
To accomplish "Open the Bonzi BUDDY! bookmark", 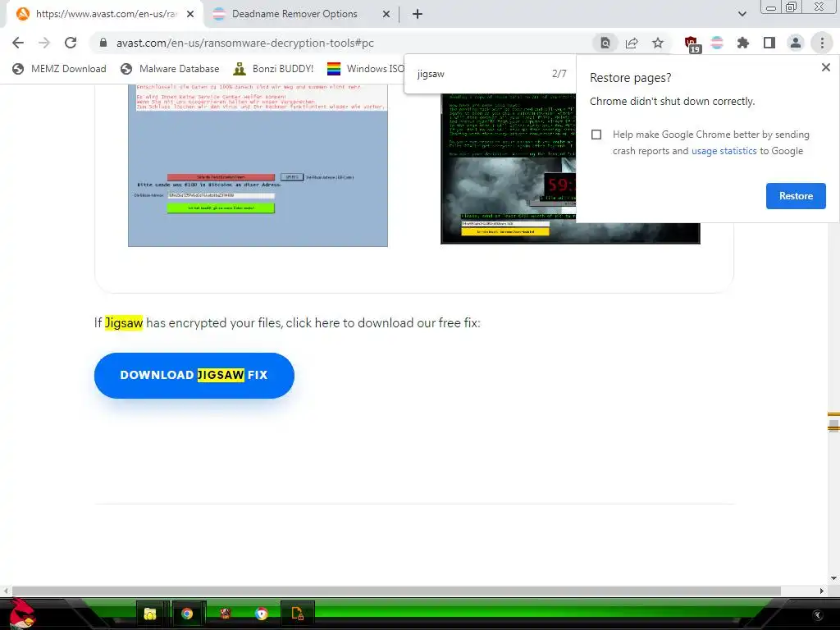I will click(274, 69).
